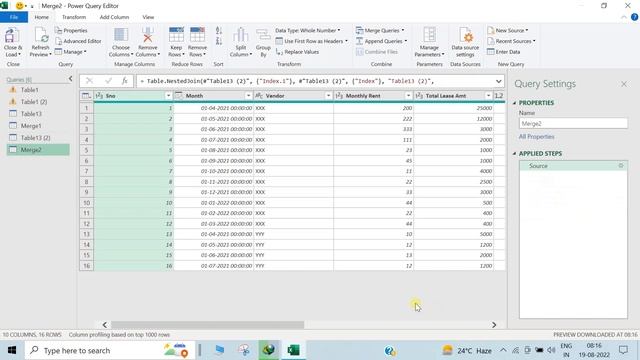Click the table icon in grid corner

pos(86,96)
